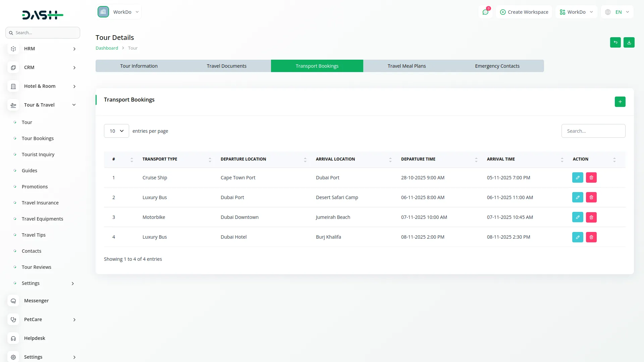644x362 pixels.
Task: Click the table search field
Action: (x=593, y=131)
